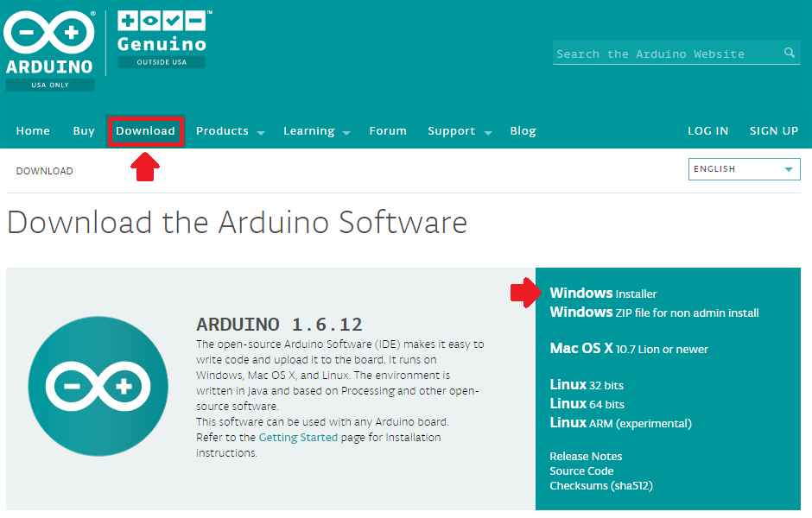
Task: Open the Download tab
Action: (x=146, y=131)
